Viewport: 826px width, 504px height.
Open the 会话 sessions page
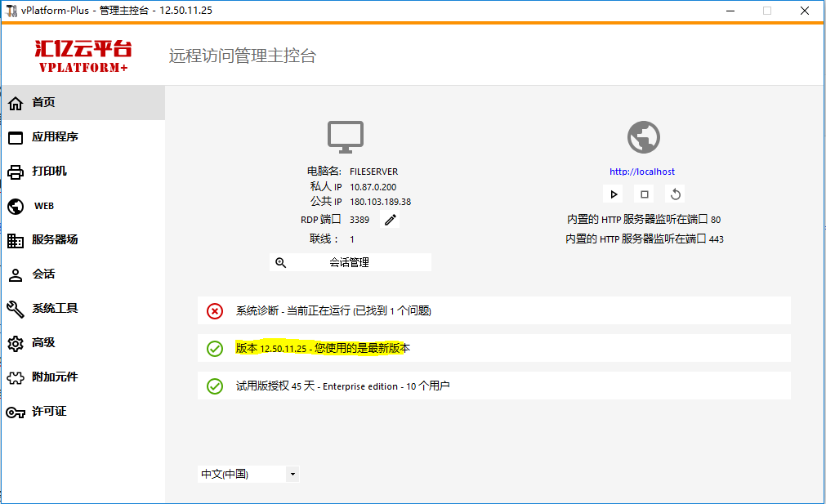click(x=43, y=274)
